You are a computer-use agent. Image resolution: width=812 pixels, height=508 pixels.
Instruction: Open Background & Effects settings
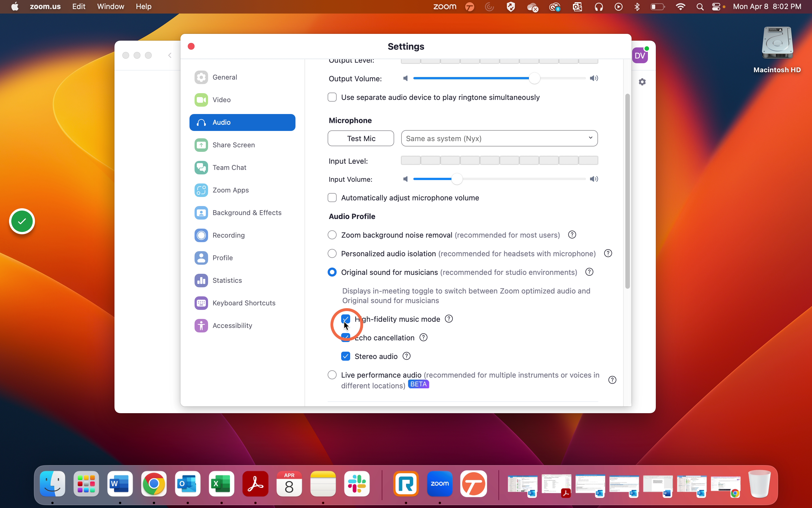242,213
